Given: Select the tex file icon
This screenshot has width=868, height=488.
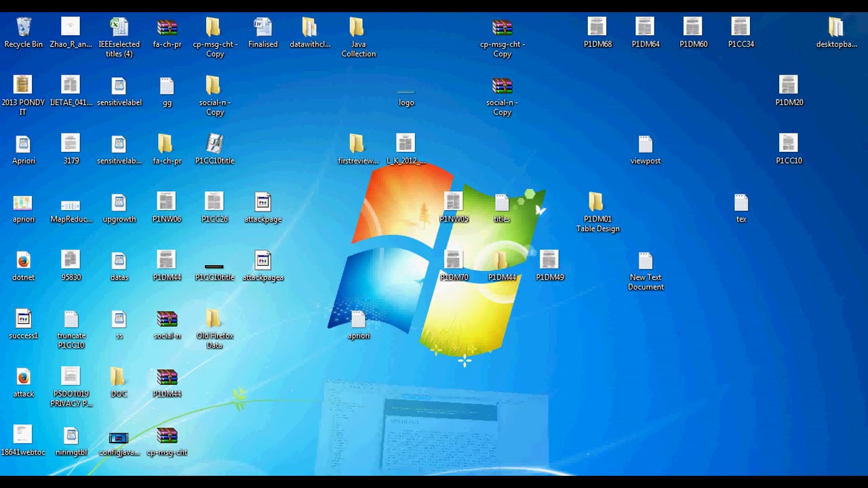Looking at the screenshot, I should click(741, 203).
